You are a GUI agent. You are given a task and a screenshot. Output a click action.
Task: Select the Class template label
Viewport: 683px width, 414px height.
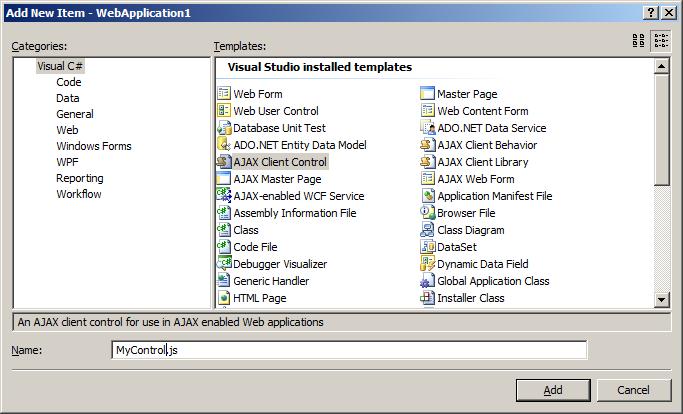tap(246, 230)
